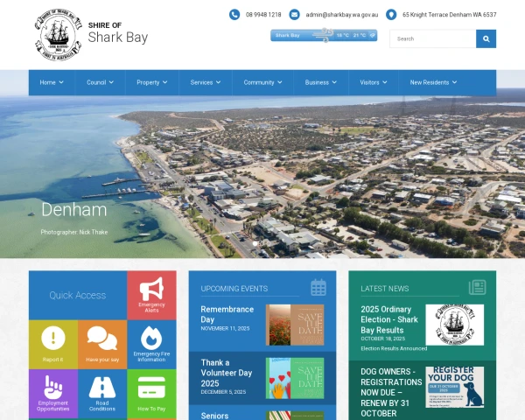Open the Visitors menu item
The width and height of the screenshot is (525, 420).
(369, 82)
